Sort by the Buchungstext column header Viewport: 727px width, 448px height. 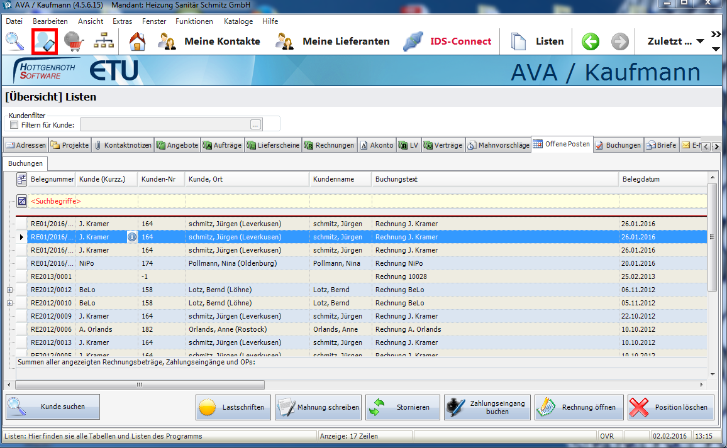click(x=495, y=179)
